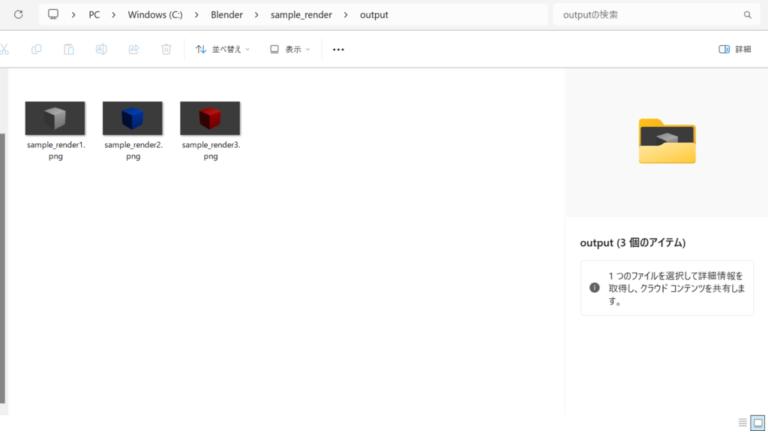768x431 pixels.
Task: Open the 表示 view dropdown
Action: point(290,49)
